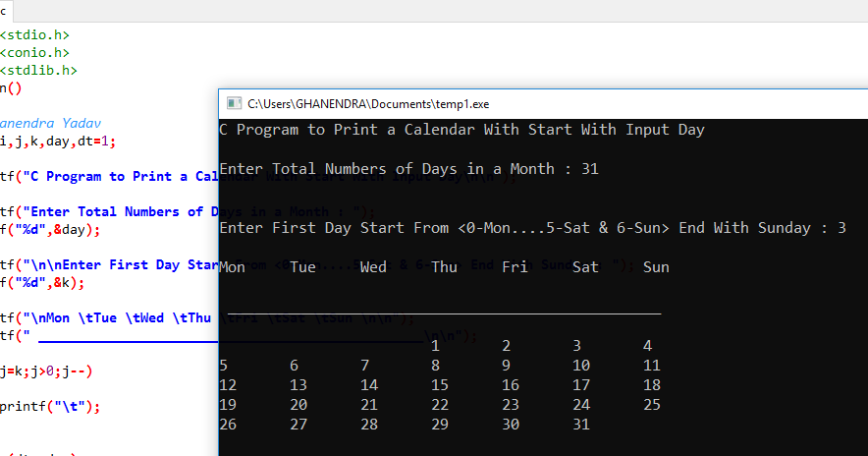Image resolution: width=868 pixels, height=456 pixels.
Task: Click the 'Sun' column header in console
Action: 656,267
